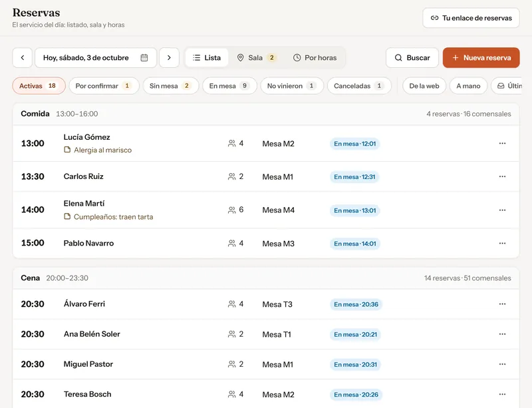Click the Nueva reserva button
This screenshot has width=532, height=408.
pos(481,58)
